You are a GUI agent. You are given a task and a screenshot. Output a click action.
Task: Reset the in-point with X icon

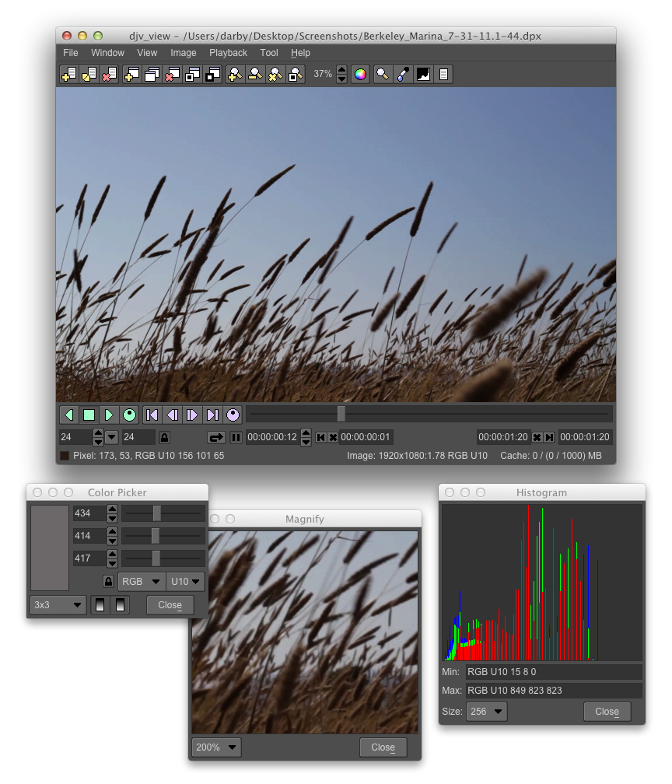[x=333, y=437]
